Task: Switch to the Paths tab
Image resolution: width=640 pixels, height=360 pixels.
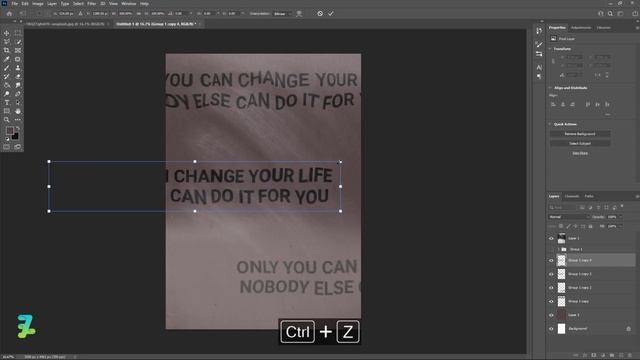Action: [x=589, y=196]
